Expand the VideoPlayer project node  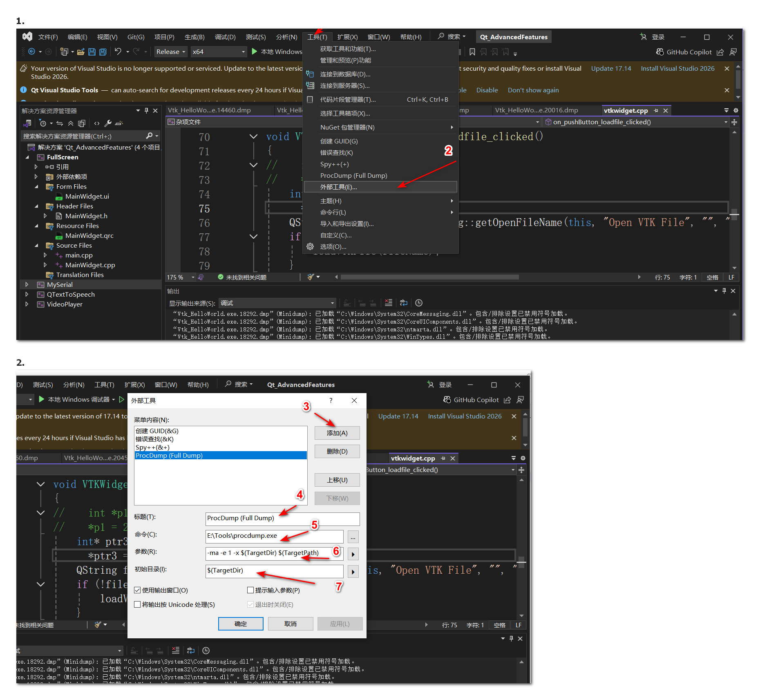(x=27, y=304)
